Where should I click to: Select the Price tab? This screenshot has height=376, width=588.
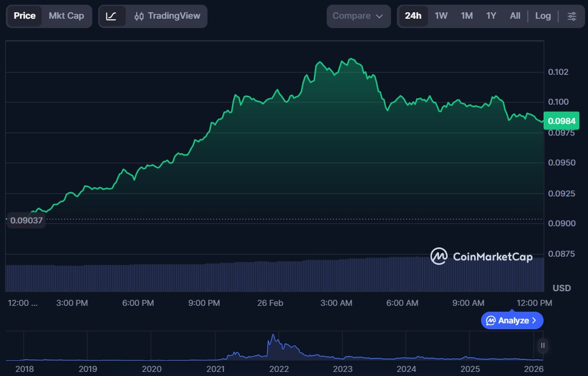pyautogui.click(x=25, y=16)
